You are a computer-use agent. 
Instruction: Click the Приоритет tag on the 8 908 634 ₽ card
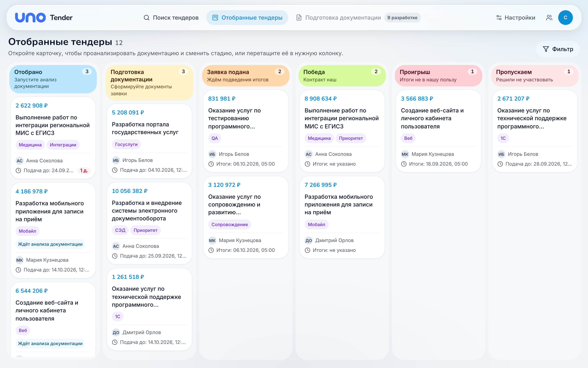pyautogui.click(x=351, y=138)
